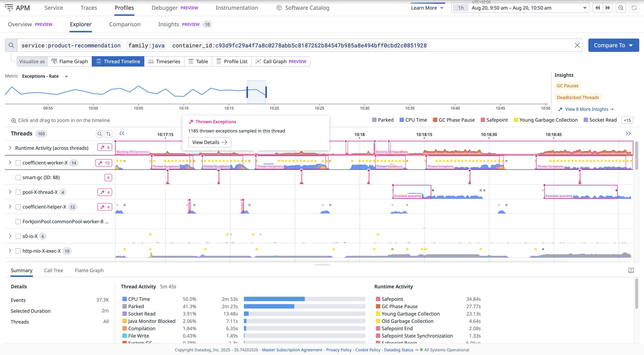The width and height of the screenshot is (644, 355).
Task: Open the Datadog Status footer link
Action: 401,350
